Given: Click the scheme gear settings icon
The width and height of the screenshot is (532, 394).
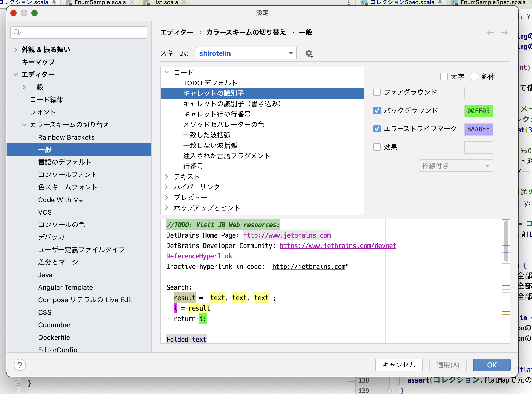Looking at the screenshot, I should click(309, 53).
